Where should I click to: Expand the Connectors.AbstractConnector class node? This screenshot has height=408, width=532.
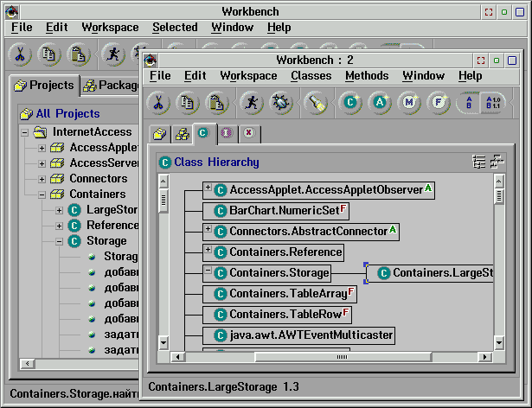(x=208, y=231)
